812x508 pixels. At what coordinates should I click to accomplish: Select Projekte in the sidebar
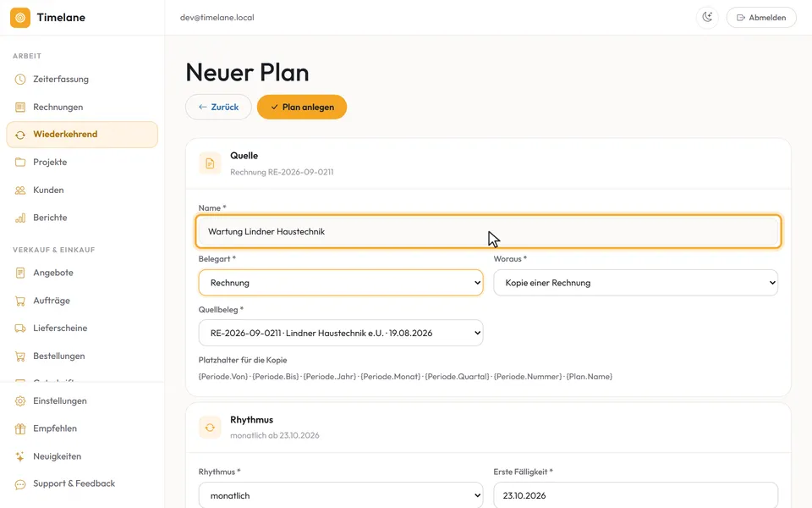pyautogui.click(x=82, y=163)
